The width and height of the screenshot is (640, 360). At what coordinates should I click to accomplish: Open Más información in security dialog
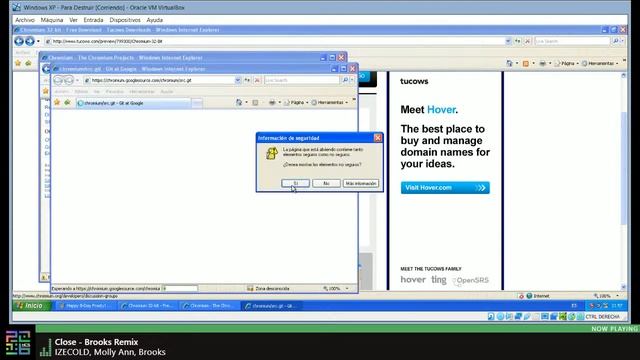[x=361, y=183]
